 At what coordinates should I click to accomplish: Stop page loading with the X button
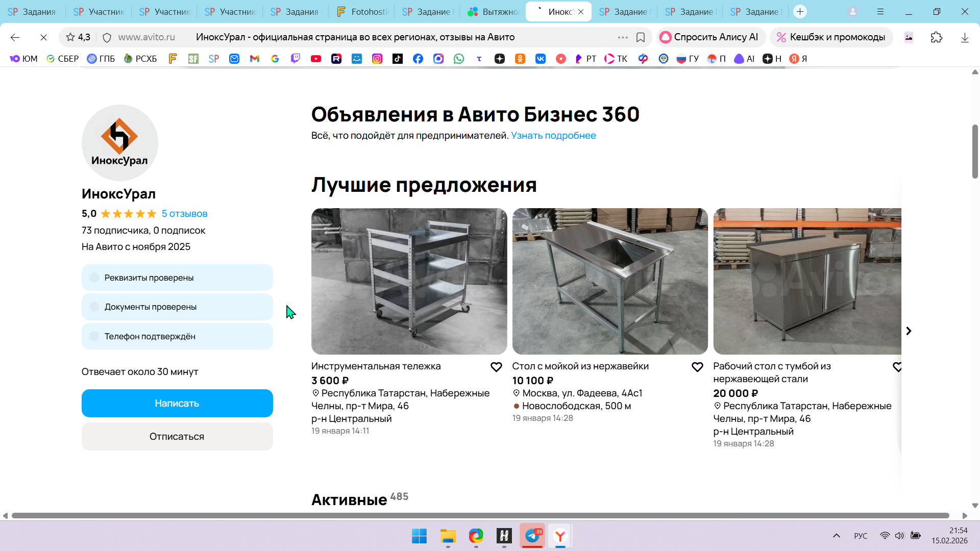tap(43, 37)
